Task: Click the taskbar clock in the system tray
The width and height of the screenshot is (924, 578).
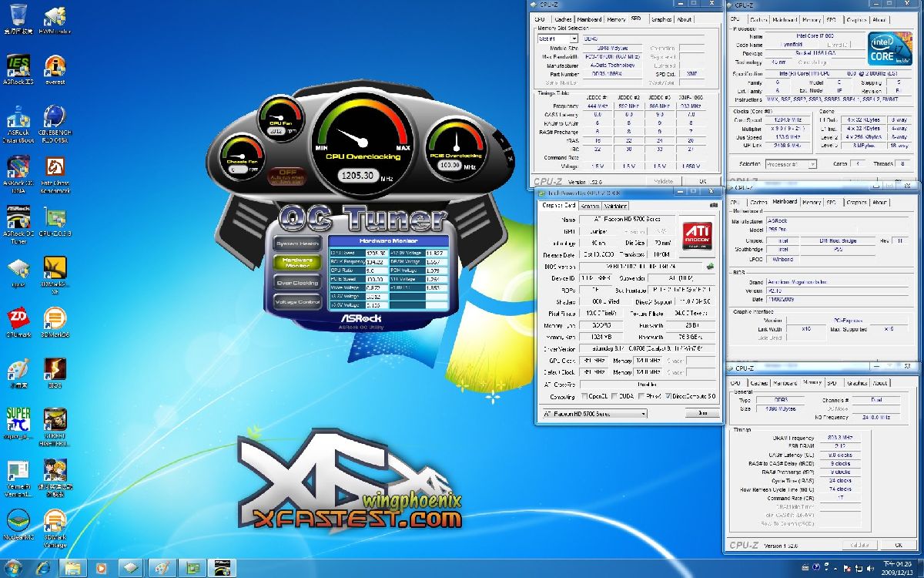Action: (898, 568)
